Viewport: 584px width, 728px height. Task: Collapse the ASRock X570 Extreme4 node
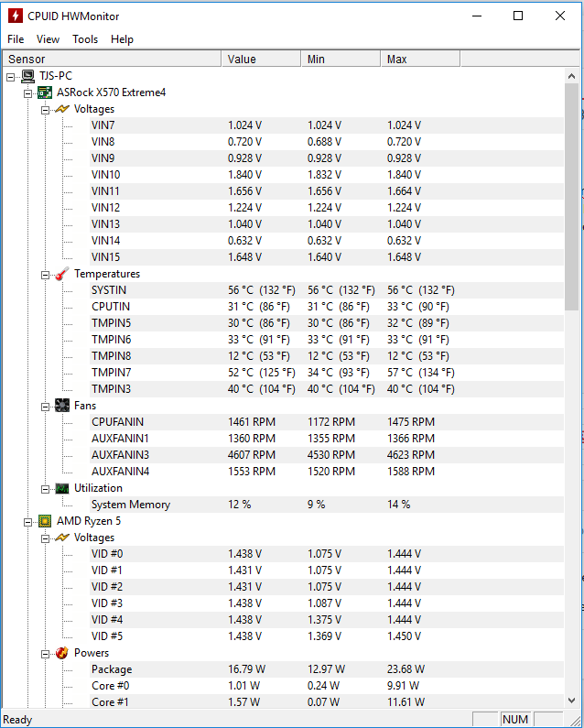pyautogui.click(x=27, y=93)
